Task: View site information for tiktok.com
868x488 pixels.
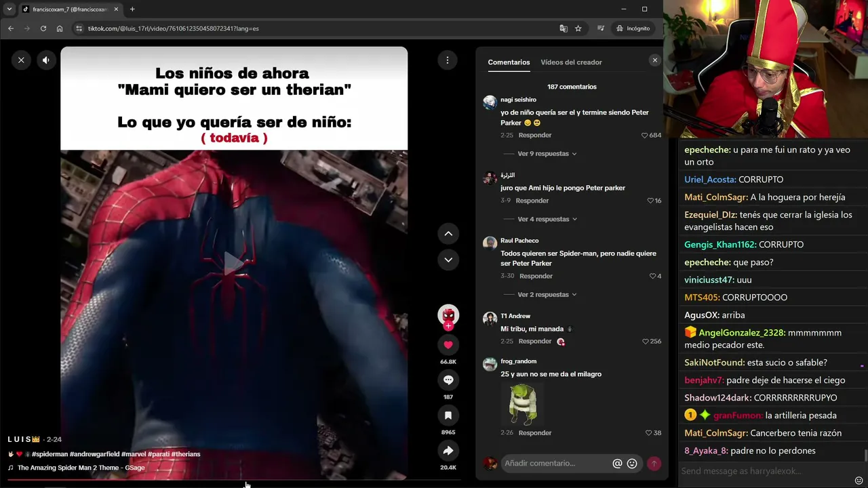Action: [x=79, y=28]
